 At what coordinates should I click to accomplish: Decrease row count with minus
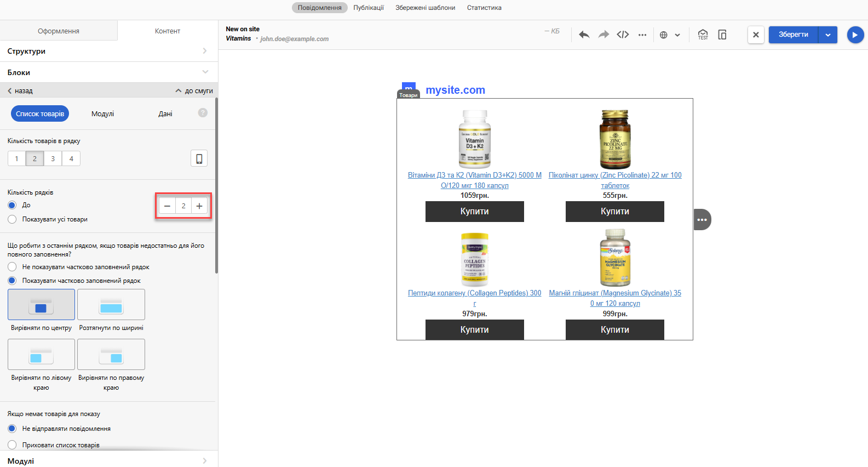167,206
